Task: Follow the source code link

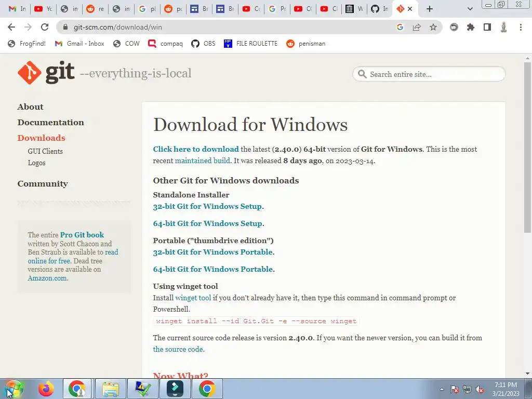Action: click(x=178, y=349)
